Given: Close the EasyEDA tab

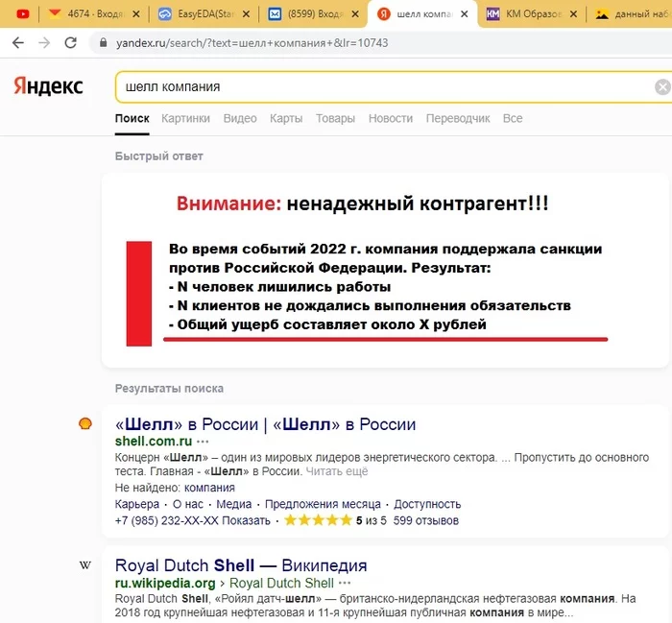Looking at the screenshot, I should (246, 14).
